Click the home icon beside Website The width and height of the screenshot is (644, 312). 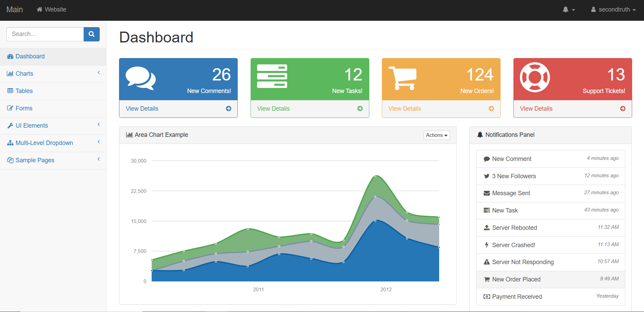tap(40, 10)
